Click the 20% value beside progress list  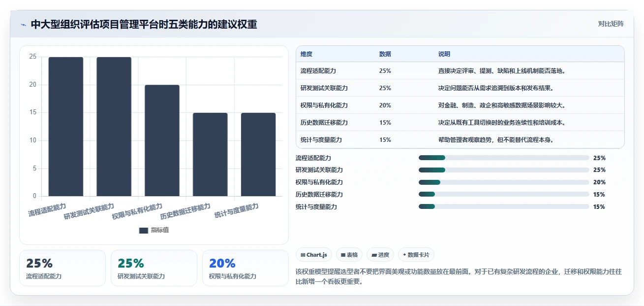599,182
